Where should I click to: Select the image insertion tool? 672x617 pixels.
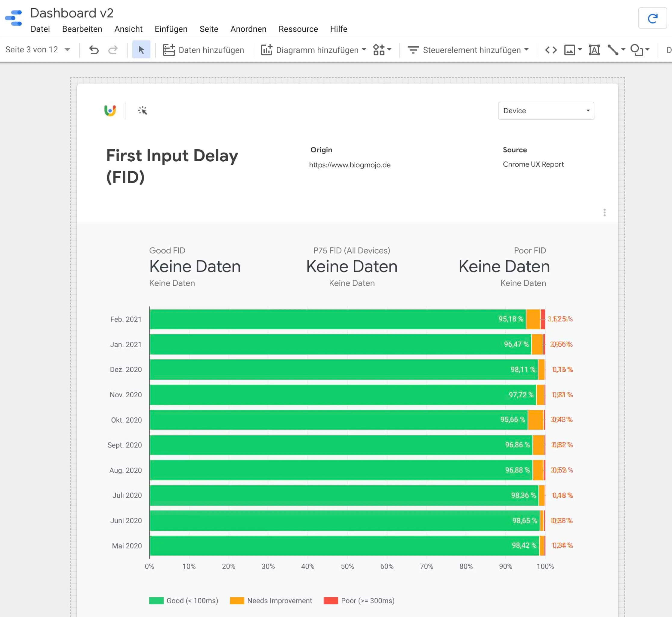coord(569,49)
